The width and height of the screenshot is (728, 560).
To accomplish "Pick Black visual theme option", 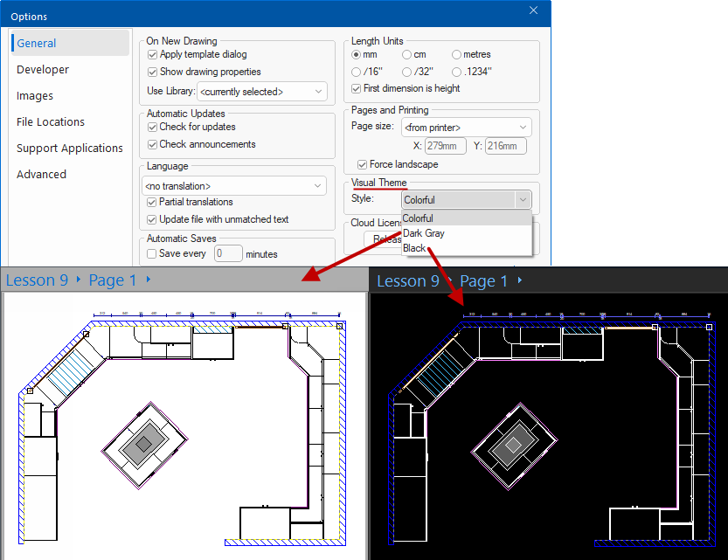I will (x=414, y=248).
